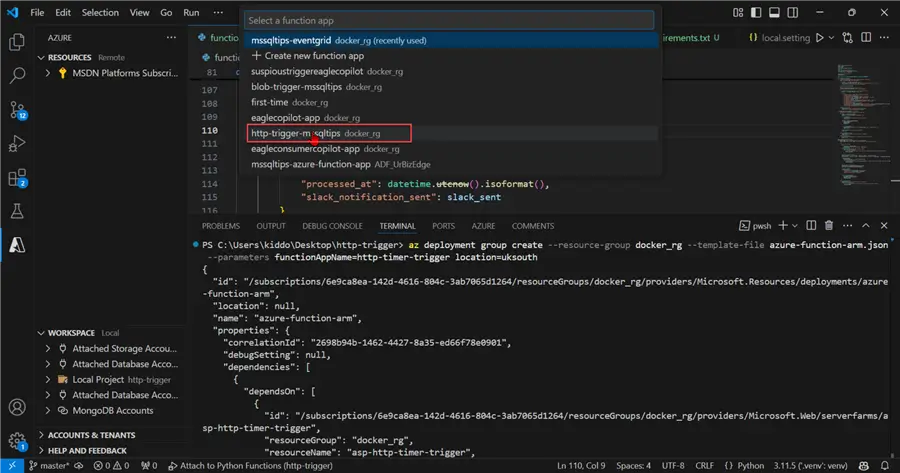Select Create new function app option

point(451,56)
